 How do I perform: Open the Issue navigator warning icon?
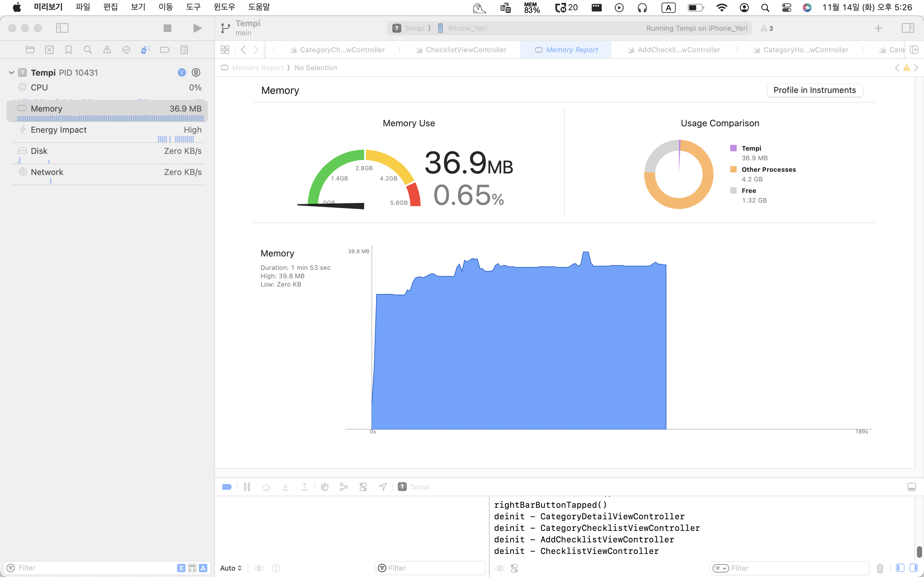(107, 50)
